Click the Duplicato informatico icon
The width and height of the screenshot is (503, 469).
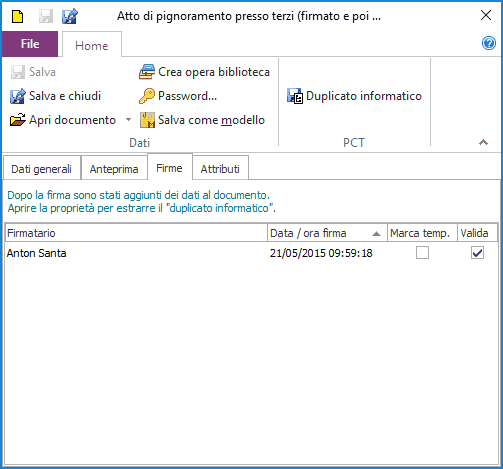click(295, 96)
